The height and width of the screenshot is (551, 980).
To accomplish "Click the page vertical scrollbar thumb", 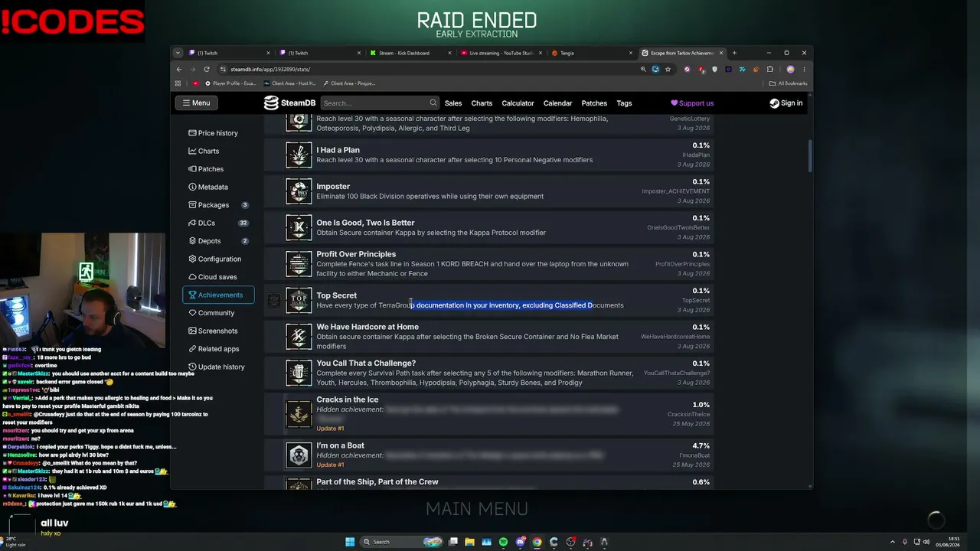I will [x=809, y=156].
